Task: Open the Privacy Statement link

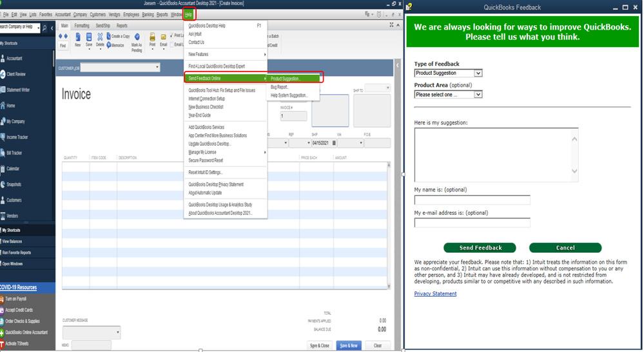Action: pyautogui.click(x=435, y=294)
